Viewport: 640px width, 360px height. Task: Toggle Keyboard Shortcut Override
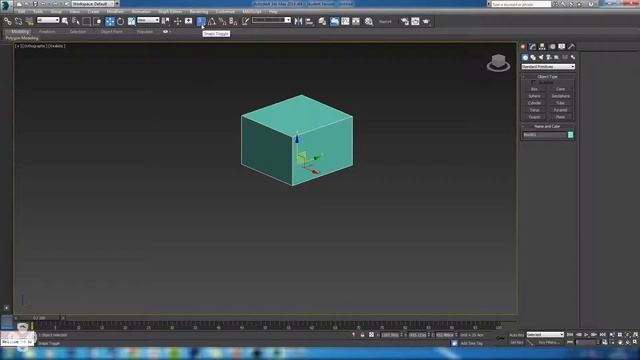click(188, 21)
